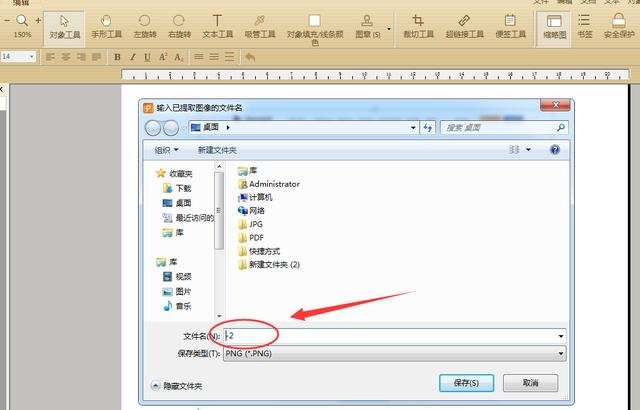
Task: Go back in save dialog
Action: (x=153, y=128)
